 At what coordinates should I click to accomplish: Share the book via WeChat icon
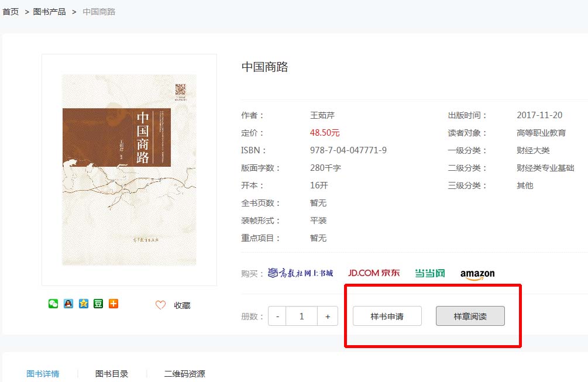53,303
